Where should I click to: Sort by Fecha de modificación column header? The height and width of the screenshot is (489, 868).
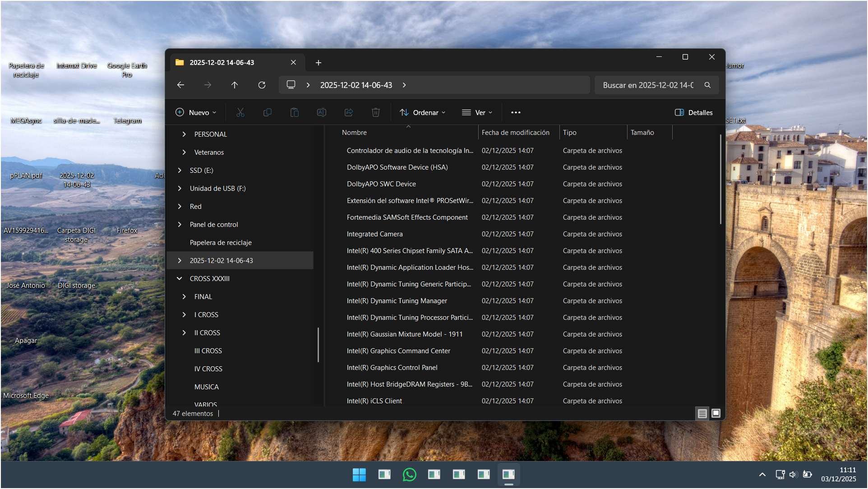point(515,133)
